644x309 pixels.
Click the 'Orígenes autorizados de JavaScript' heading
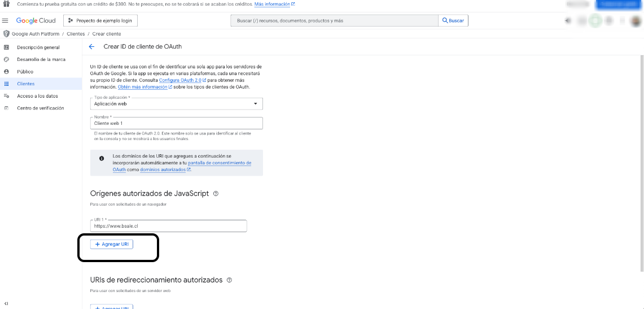pos(150,193)
